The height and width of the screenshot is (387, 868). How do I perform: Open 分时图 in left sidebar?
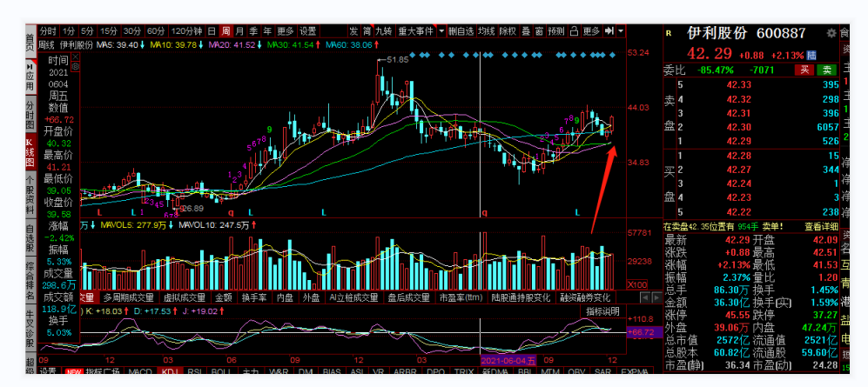coord(30,115)
